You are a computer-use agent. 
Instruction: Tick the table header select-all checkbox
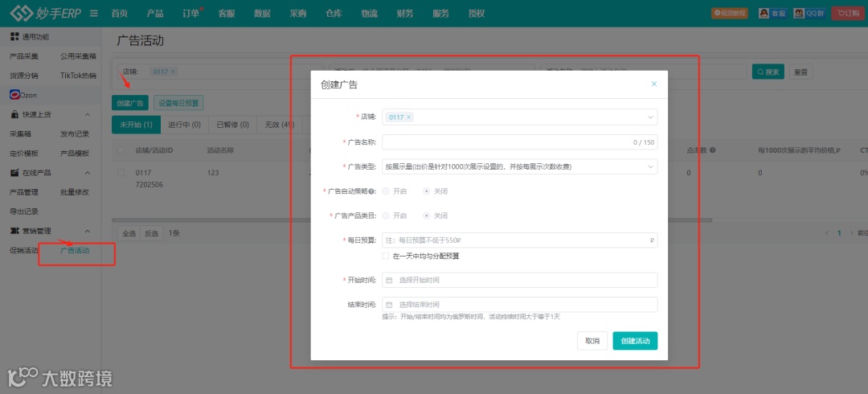coord(121,150)
